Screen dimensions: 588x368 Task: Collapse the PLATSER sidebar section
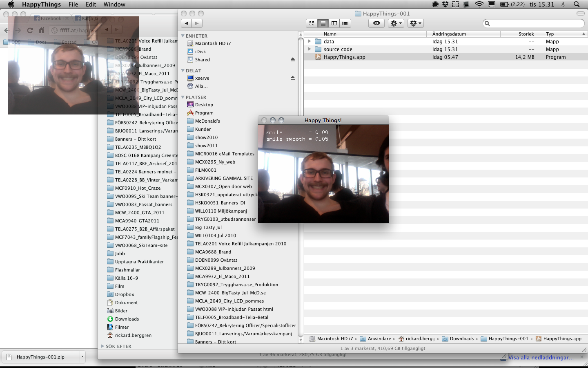point(183,97)
